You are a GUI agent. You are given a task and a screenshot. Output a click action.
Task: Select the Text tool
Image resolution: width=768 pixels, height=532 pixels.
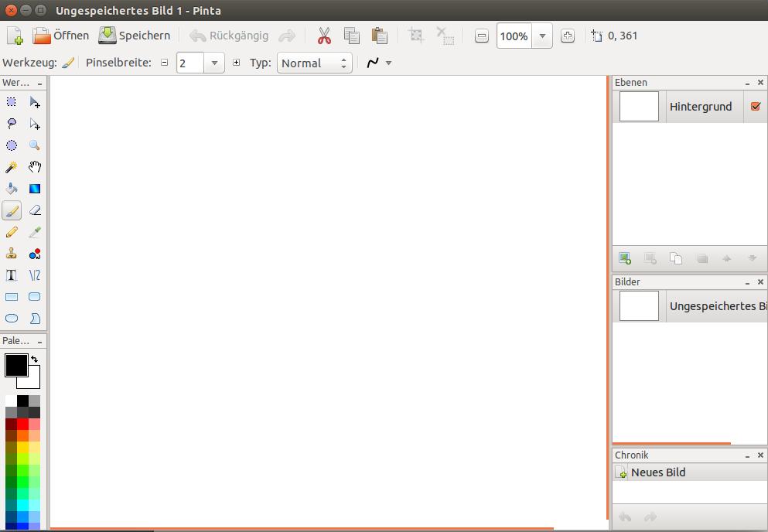[12, 275]
